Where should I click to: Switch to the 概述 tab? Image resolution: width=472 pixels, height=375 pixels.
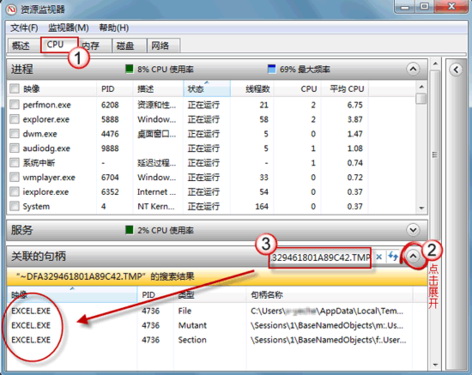pyautogui.click(x=21, y=46)
